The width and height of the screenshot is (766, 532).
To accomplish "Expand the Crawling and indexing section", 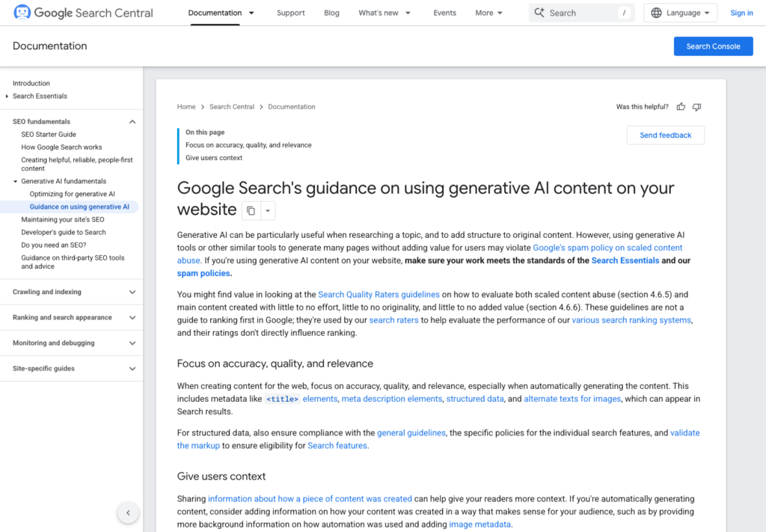I will click(132, 292).
